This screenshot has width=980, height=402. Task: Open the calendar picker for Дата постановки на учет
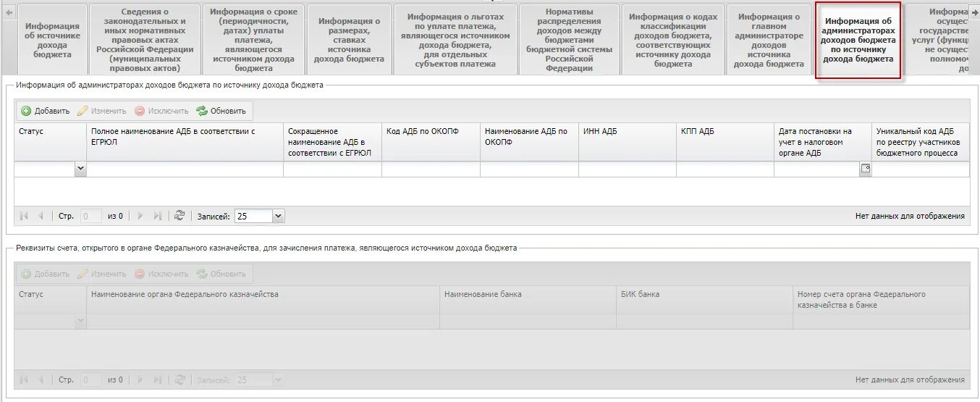[865, 169]
